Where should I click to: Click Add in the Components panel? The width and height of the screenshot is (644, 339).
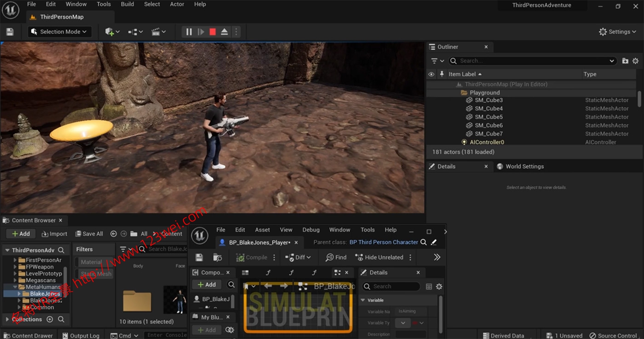pos(207,284)
